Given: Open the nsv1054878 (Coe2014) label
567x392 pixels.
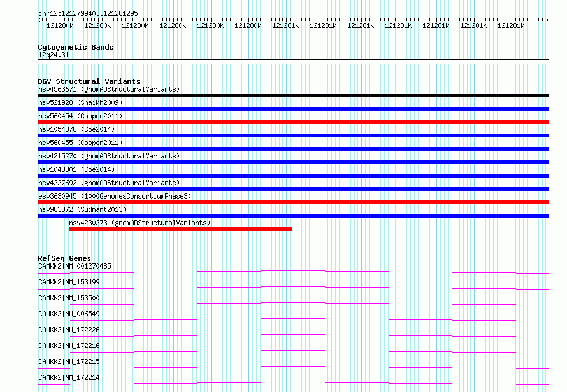Looking at the screenshot, I should point(76,129).
